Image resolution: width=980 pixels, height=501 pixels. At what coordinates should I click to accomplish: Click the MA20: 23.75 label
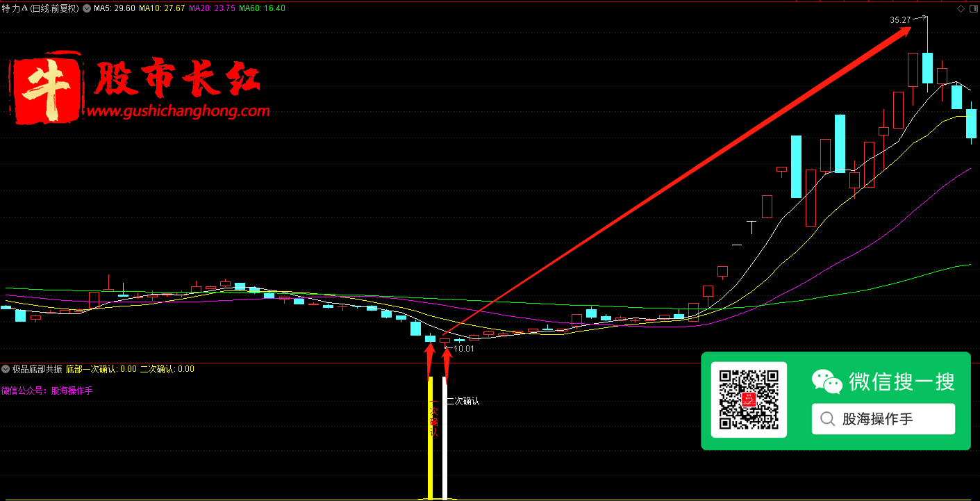[212, 9]
